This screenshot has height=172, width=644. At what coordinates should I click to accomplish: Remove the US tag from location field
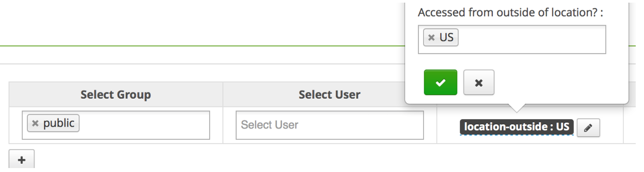pyautogui.click(x=431, y=38)
